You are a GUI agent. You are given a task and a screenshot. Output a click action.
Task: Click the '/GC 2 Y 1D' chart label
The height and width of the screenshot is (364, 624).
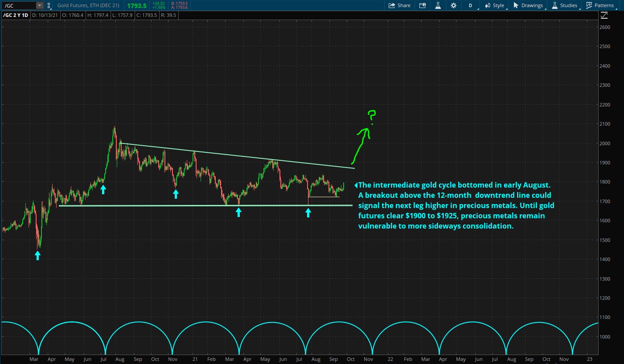16,15
